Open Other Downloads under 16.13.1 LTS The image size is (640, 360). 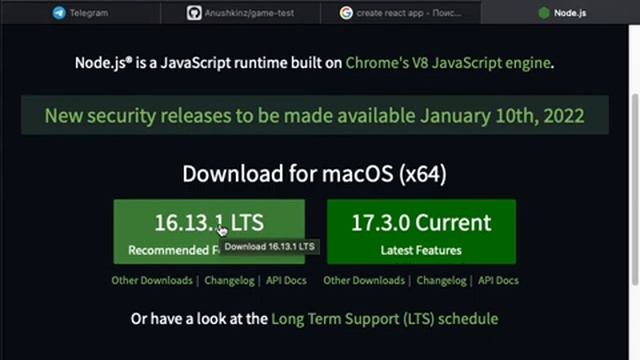[152, 280]
